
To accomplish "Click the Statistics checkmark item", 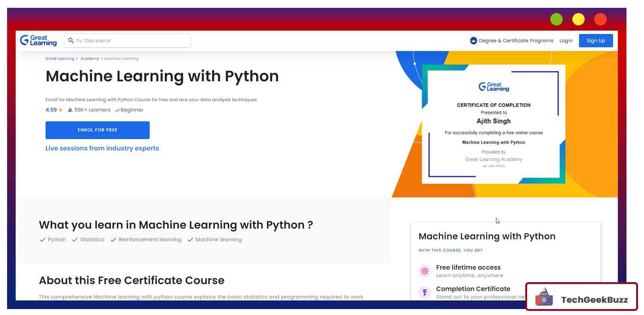I will [88, 240].
